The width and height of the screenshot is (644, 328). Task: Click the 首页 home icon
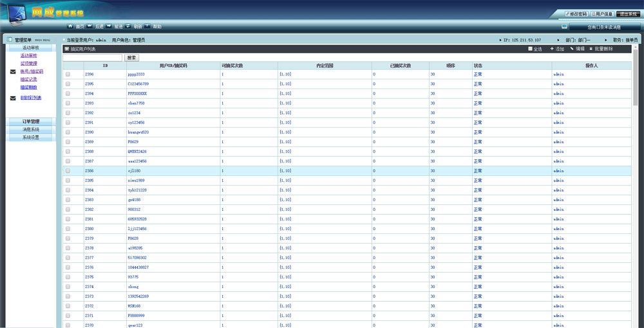[70, 26]
